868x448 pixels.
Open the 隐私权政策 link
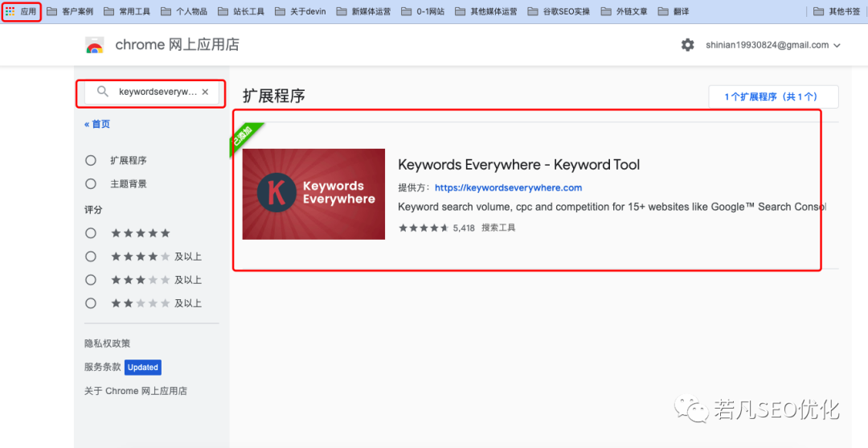point(108,343)
